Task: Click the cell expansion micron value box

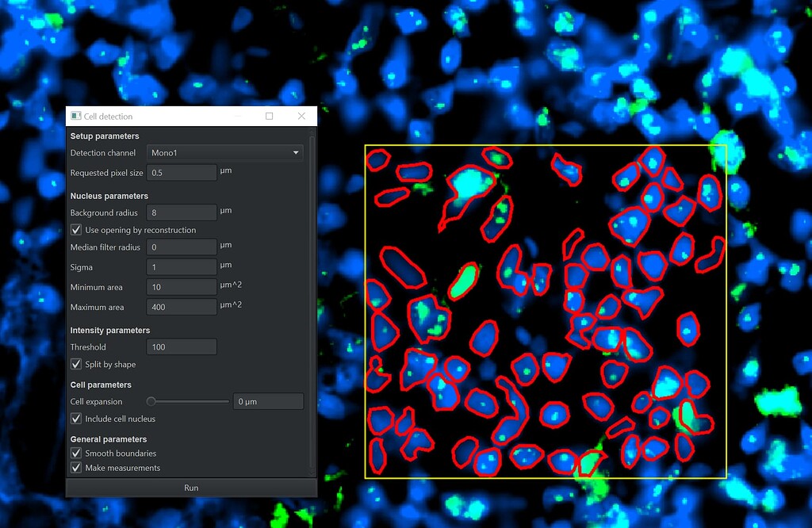Action: (x=268, y=401)
